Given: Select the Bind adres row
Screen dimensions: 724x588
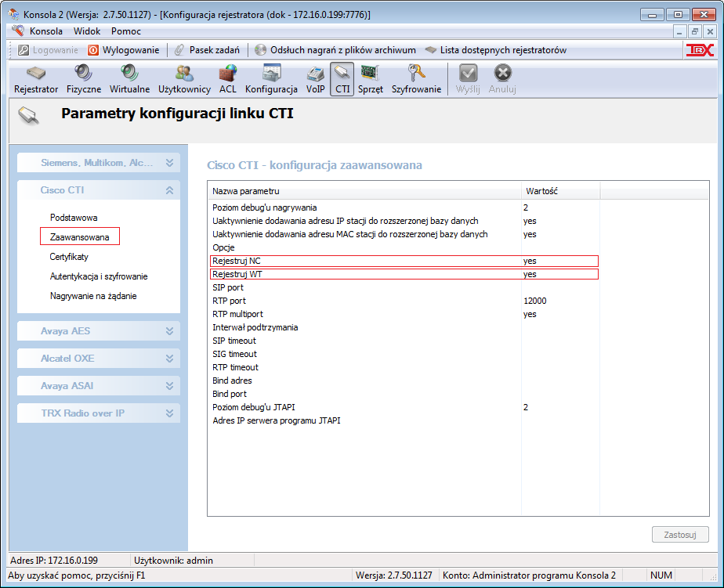Looking at the screenshot, I should (404, 381).
